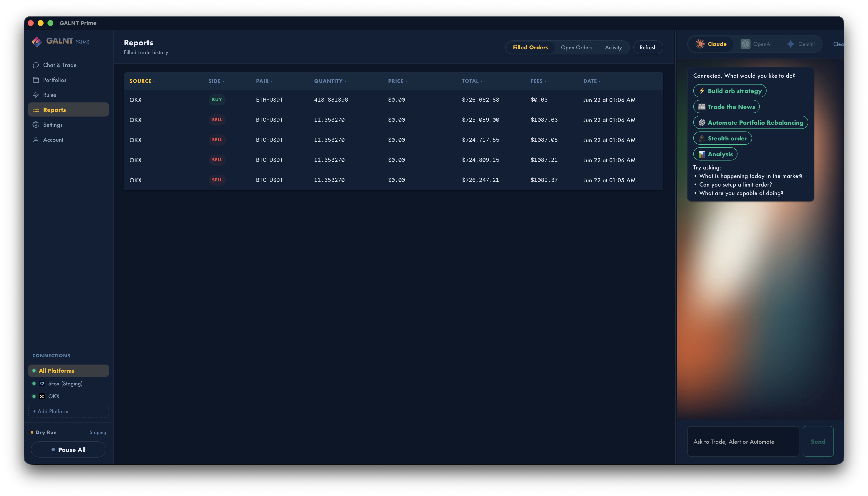868x496 pixels.
Task: Click the OKX platform logo icon
Action: pos(42,397)
